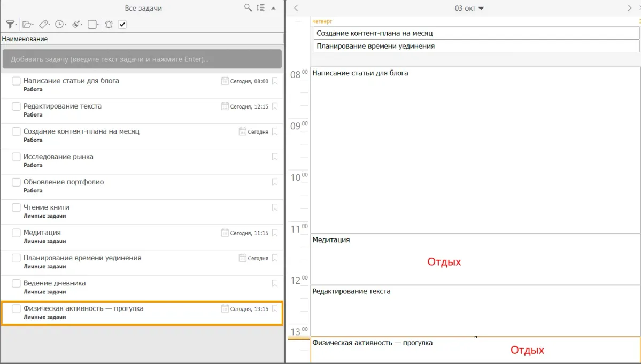Click the bell reminders icon

coord(109,24)
